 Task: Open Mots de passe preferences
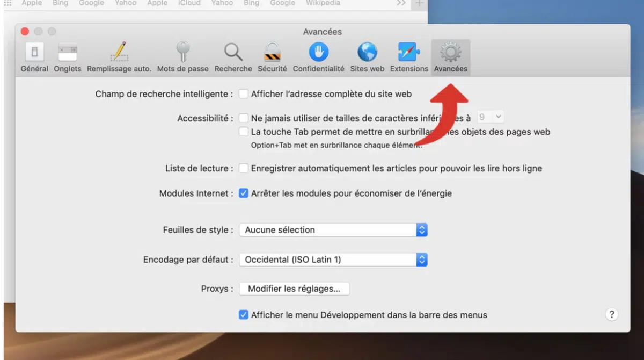pos(182,57)
